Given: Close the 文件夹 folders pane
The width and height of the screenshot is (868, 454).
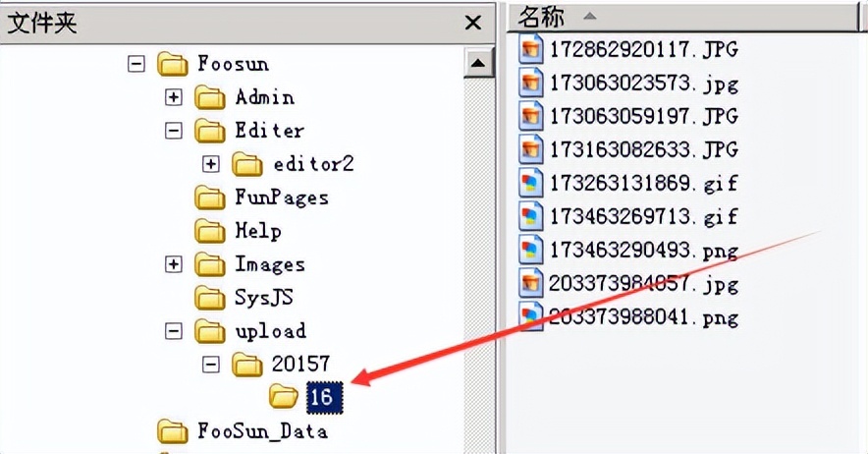Looking at the screenshot, I should click(472, 23).
